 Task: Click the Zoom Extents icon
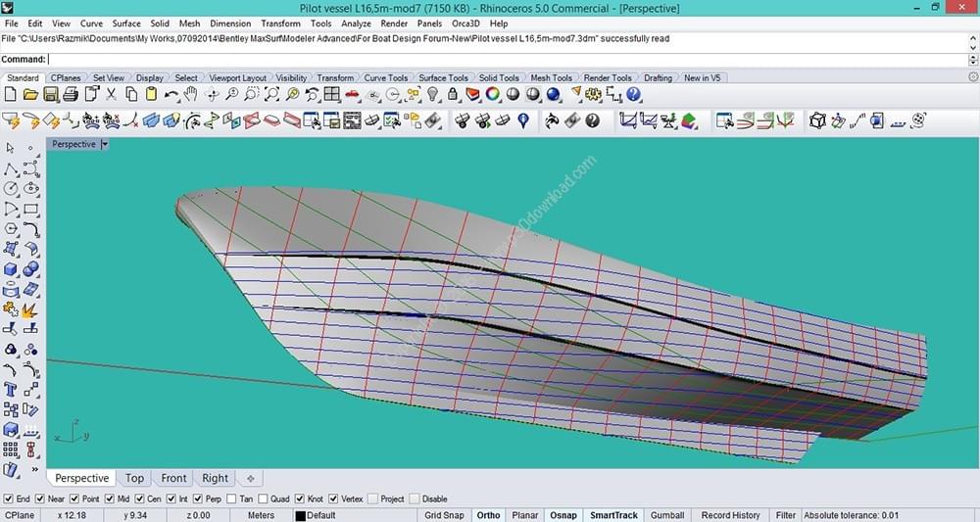pyautogui.click(x=271, y=94)
